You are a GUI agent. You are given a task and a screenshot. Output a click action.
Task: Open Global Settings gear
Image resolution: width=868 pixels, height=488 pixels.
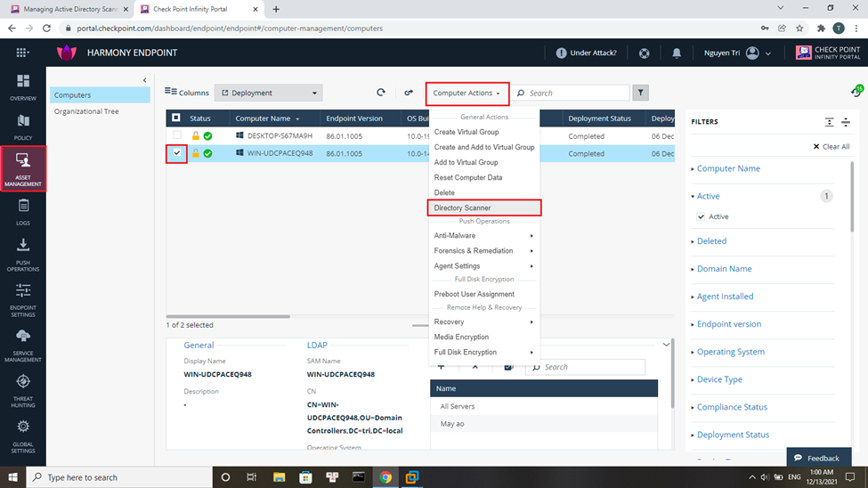pyautogui.click(x=22, y=436)
